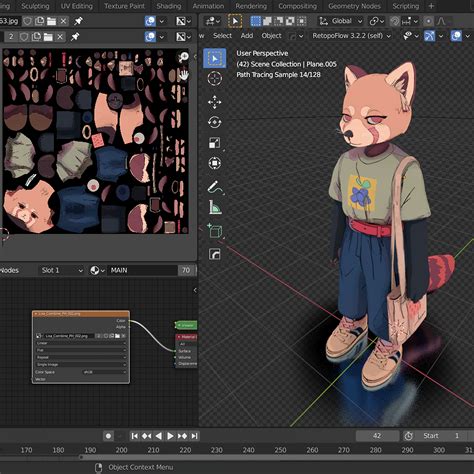Switch to Shading workspace tab
The height and width of the screenshot is (474, 474).
[x=169, y=6]
